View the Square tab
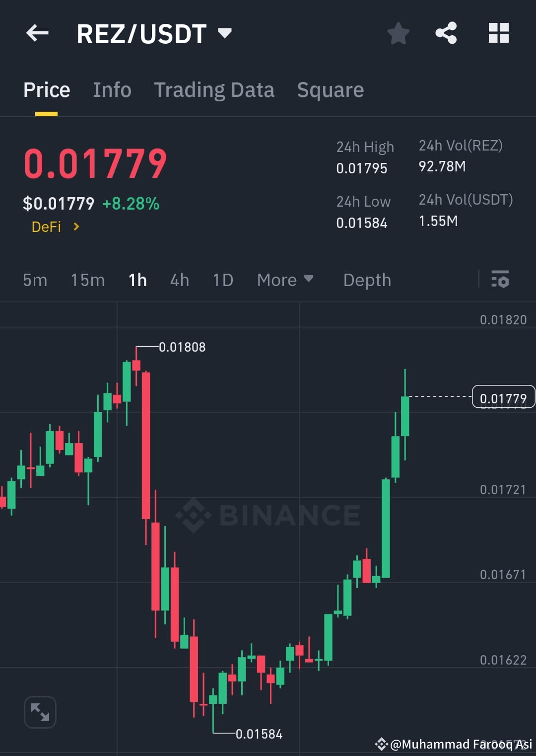 coord(330,90)
